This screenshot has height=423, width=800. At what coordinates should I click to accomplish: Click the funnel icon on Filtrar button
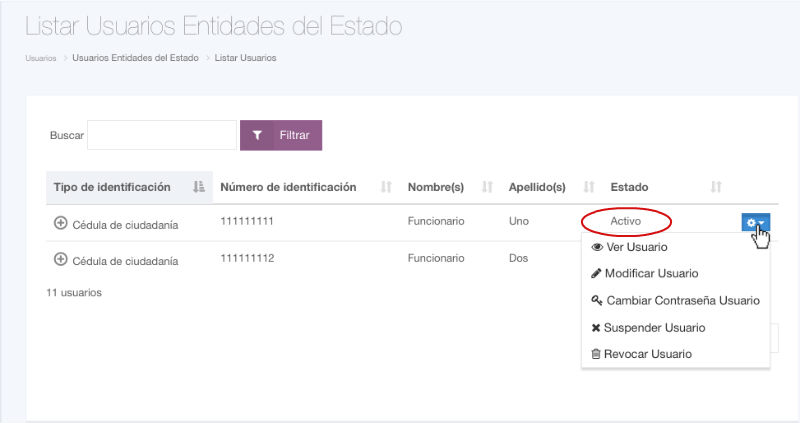(x=257, y=135)
